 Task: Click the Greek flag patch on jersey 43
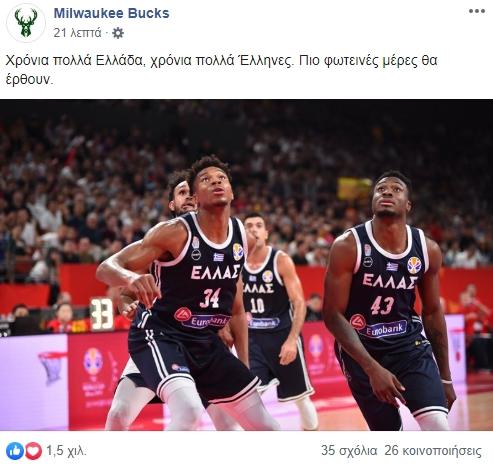(x=392, y=266)
